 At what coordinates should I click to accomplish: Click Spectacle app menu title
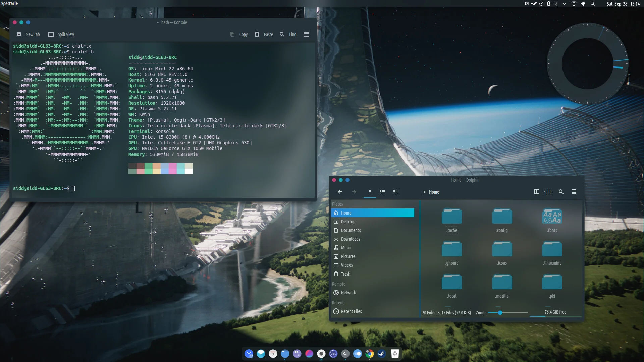[9, 4]
